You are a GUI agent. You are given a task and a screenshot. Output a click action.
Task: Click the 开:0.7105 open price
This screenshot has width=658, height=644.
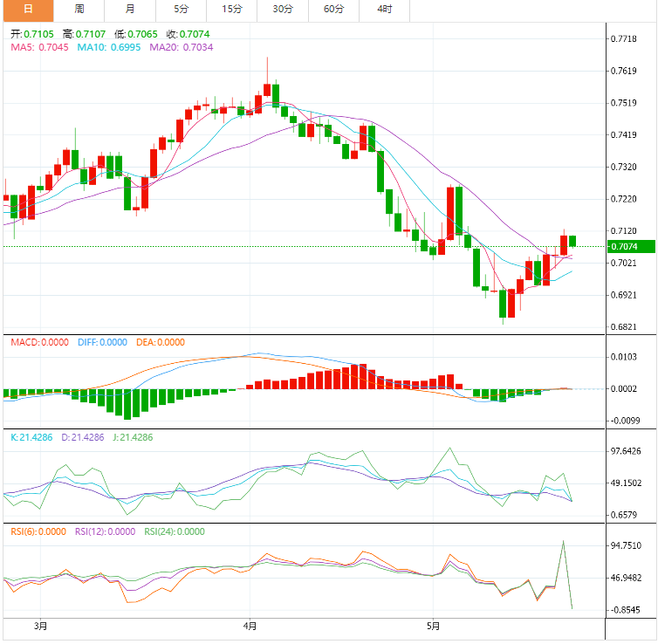pos(32,34)
